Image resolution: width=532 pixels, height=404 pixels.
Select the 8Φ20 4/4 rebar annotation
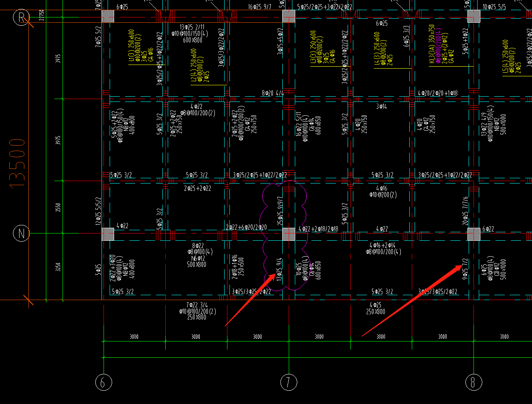tap(272, 93)
